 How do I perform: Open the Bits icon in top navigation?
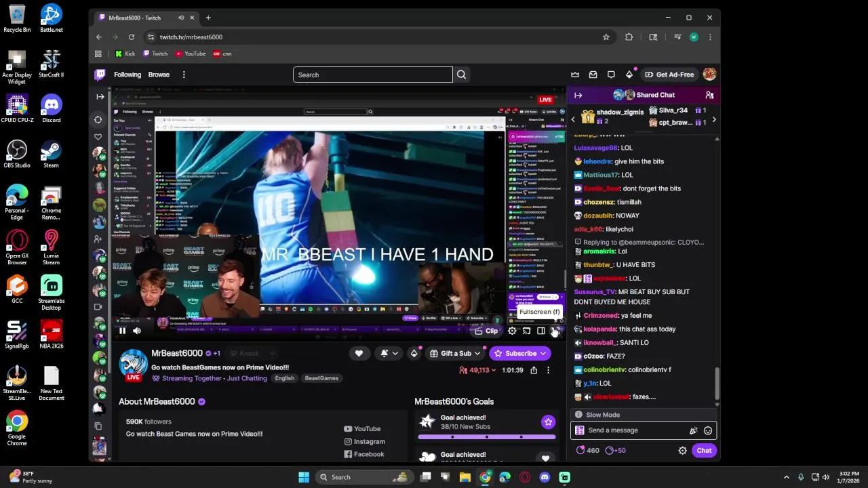point(629,75)
